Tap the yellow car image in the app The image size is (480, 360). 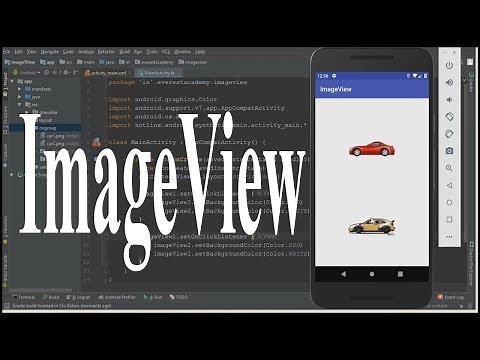pos(372,226)
